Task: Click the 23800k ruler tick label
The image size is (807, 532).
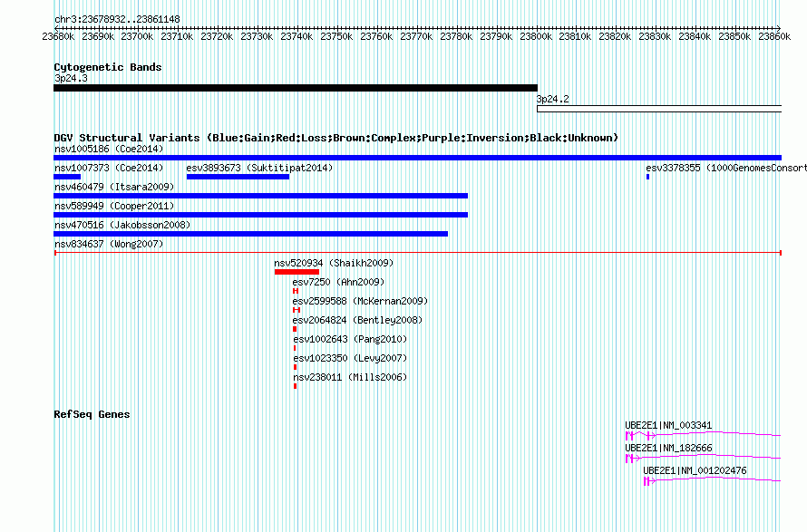Action: (536, 36)
